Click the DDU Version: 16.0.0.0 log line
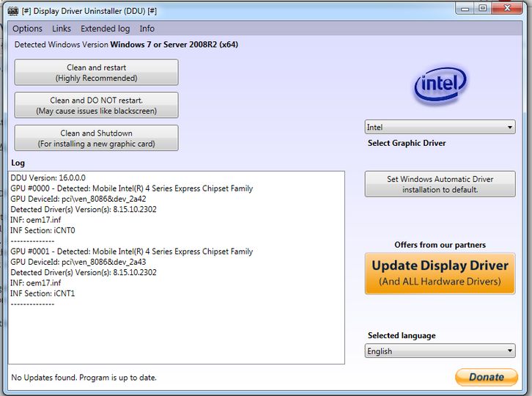532x396 pixels. (x=48, y=178)
